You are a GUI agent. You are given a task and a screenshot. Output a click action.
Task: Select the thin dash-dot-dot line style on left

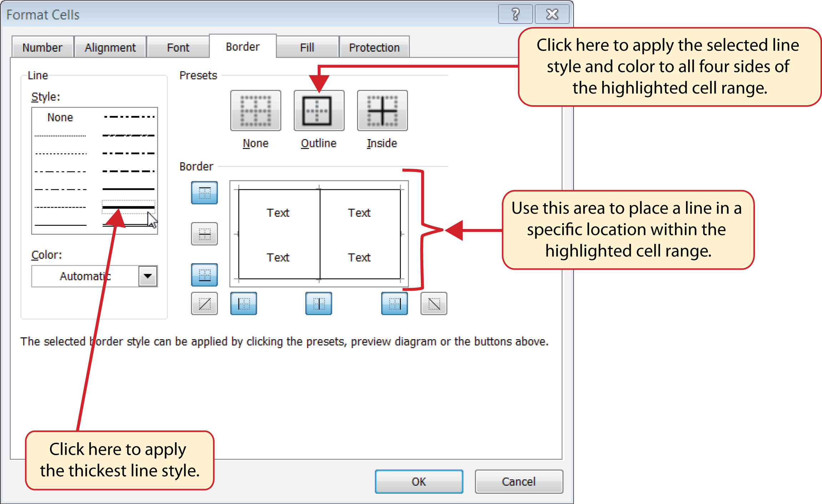click(60, 172)
